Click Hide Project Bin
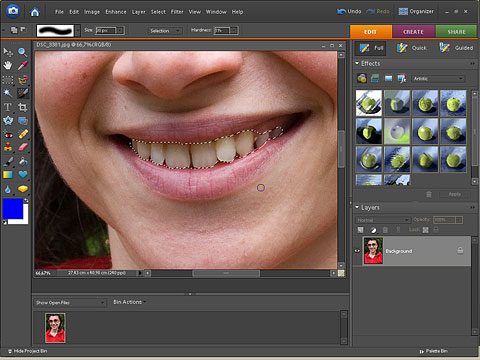 [x=28, y=351]
